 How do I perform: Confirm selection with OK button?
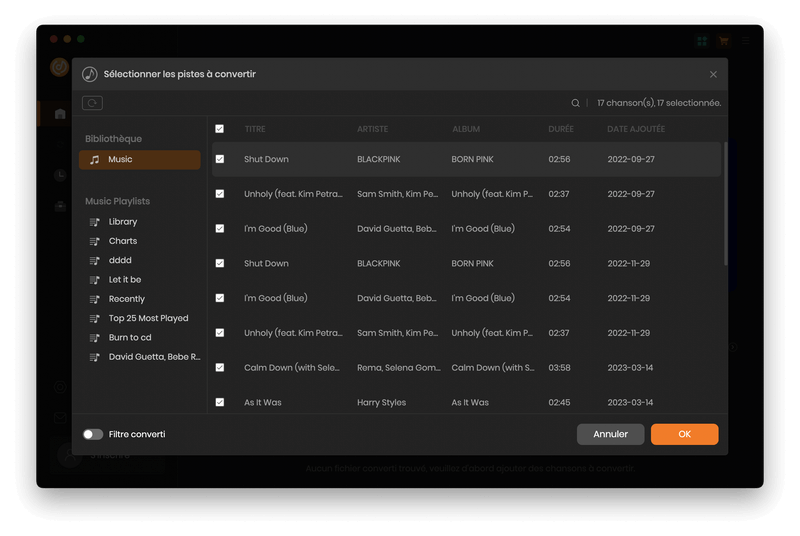point(684,434)
